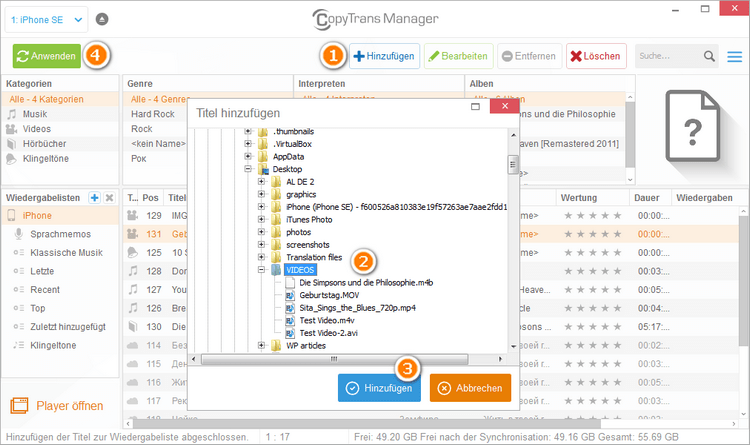Expand the screenshots folder
The width and height of the screenshot is (750, 445).
point(261,245)
